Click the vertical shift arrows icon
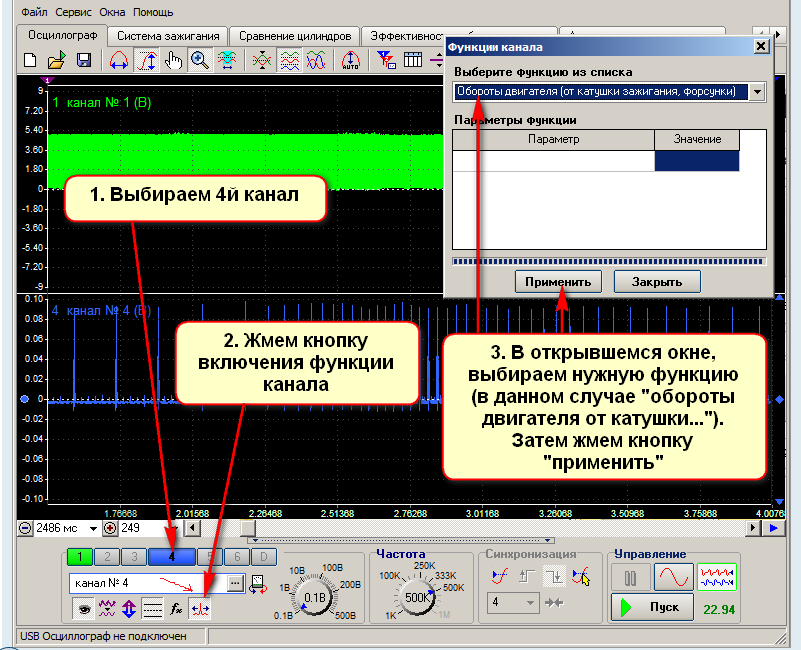 (x=129, y=608)
